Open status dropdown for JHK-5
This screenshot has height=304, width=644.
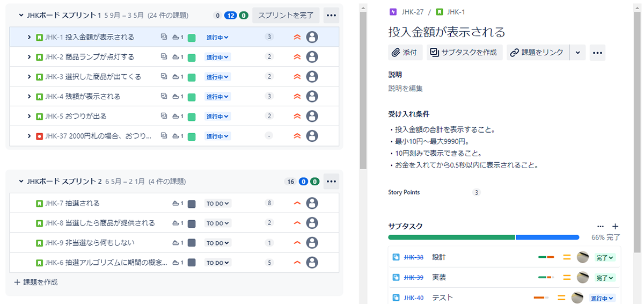[217, 117]
